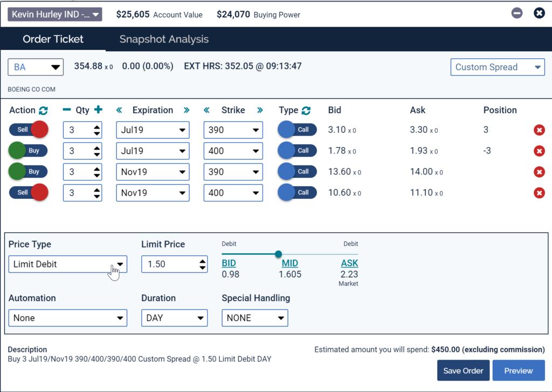552x392 pixels.
Task: Click the refresh icon next to Action
Action: [44, 110]
